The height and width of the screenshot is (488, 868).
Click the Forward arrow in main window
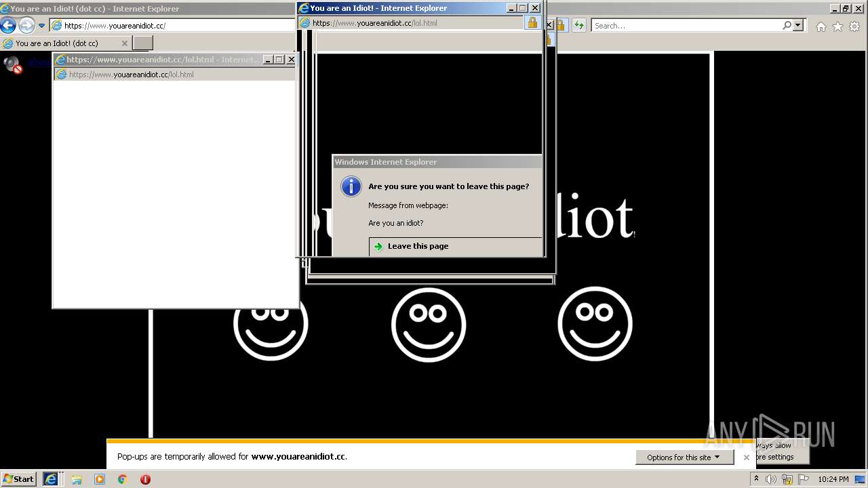pyautogui.click(x=26, y=26)
